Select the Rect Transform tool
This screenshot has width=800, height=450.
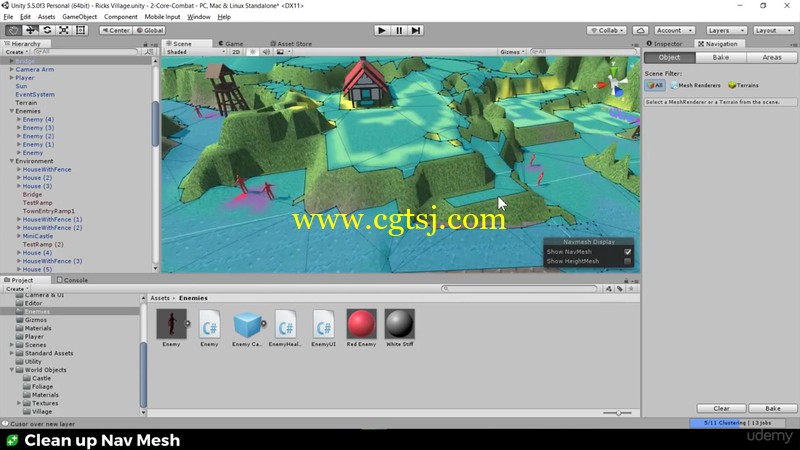[81, 30]
